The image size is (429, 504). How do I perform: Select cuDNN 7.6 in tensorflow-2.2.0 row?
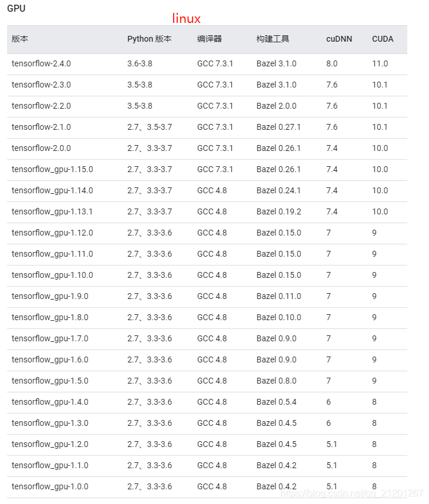tap(332, 106)
